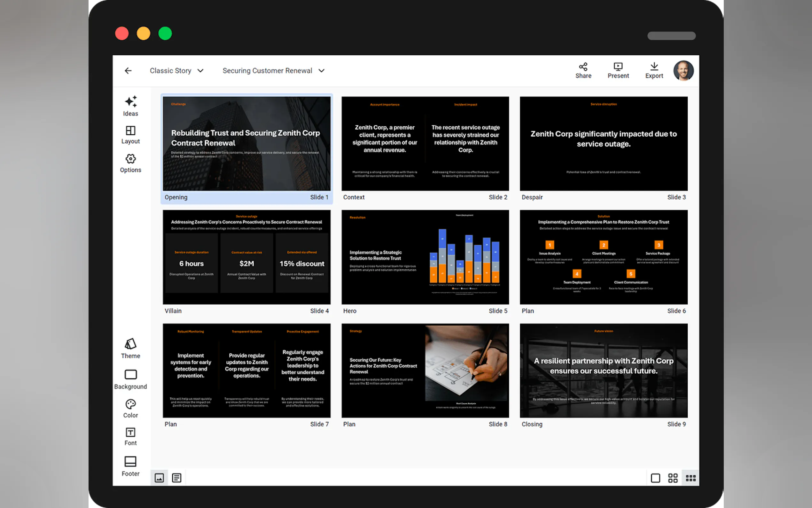The image size is (812, 508).
Task: Open the user profile avatar
Action: (x=683, y=71)
